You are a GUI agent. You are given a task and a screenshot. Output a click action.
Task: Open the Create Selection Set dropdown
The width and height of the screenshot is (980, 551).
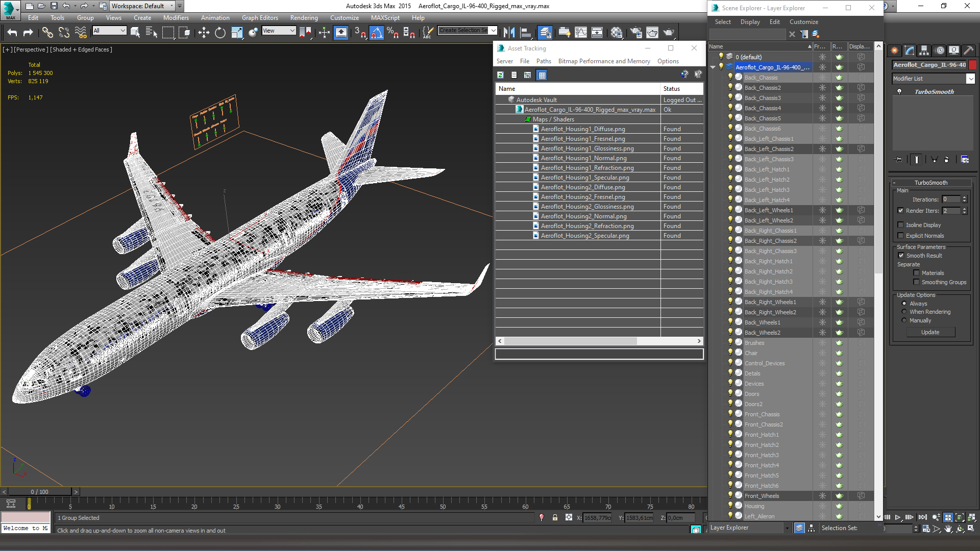493,31
